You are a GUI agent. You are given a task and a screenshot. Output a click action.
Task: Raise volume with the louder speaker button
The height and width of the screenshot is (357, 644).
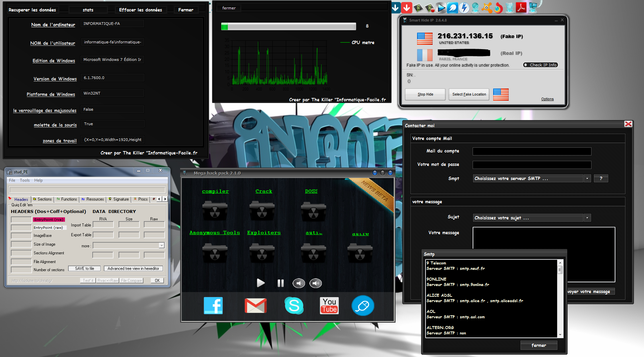point(315,283)
